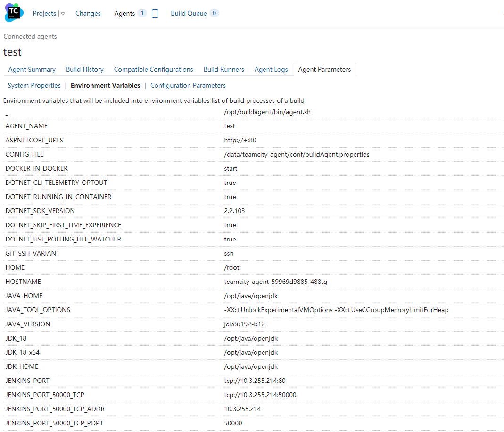Click the DOTNET_CLI_TELEMETRY_OPTOUT variable name
Image resolution: width=504 pixels, height=432 pixels.
(56, 183)
